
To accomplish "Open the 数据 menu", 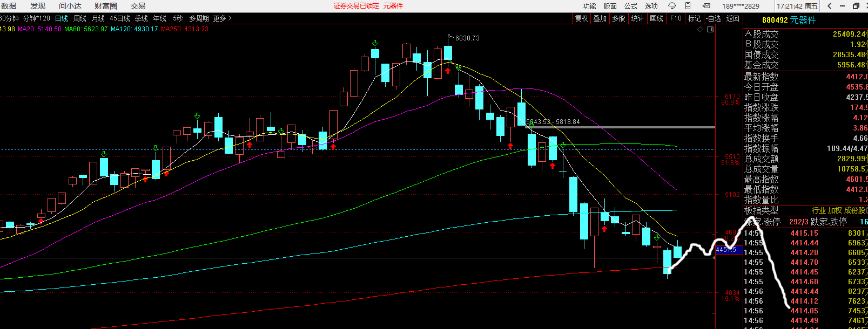I will pyautogui.click(x=8, y=6).
